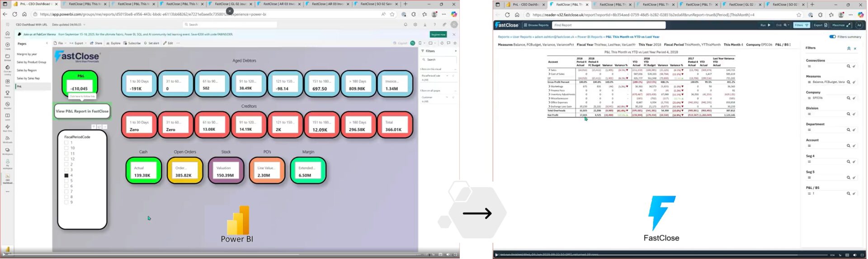Image resolution: width=868 pixels, height=259 pixels.
Task: Switch to FastClose SO 02 tab, left browser
Action: coord(375,4)
